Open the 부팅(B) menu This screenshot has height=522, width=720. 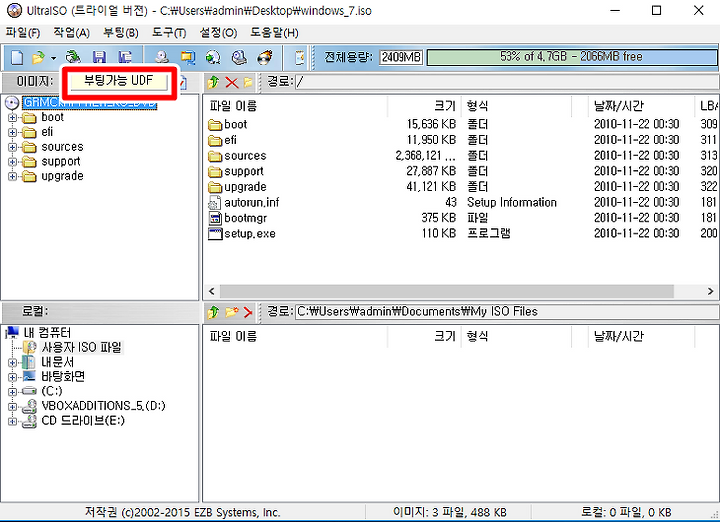coord(121,33)
